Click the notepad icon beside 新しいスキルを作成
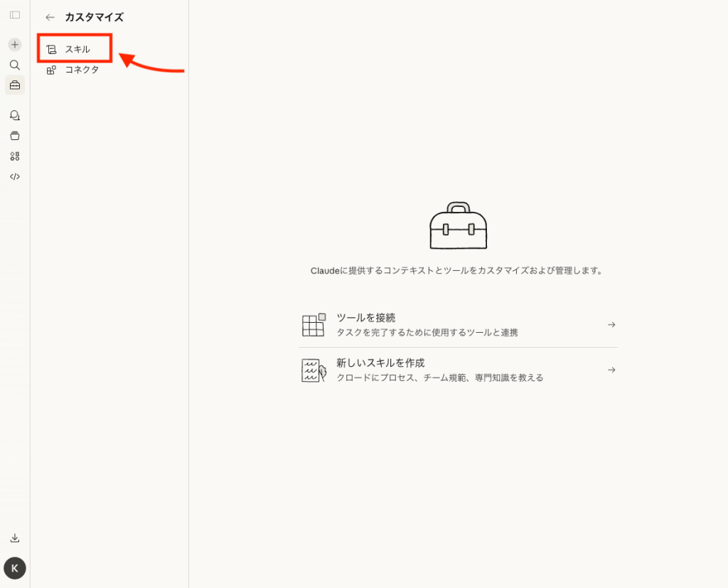This screenshot has width=728, height=588. pos(314,370)
